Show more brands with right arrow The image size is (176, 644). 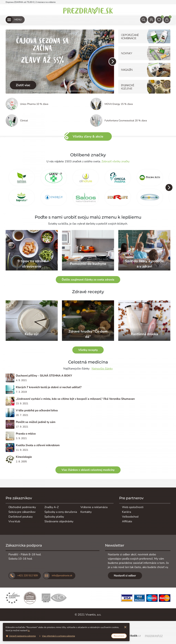[169, 187]
